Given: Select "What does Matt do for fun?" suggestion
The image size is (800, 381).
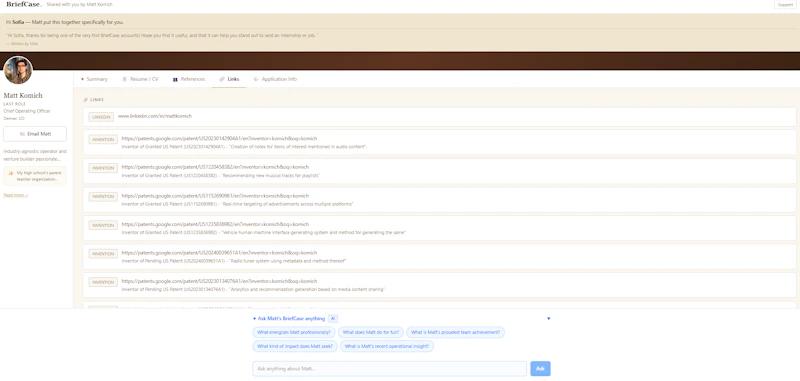Looking at the screenshot, I should click(371, 332).
